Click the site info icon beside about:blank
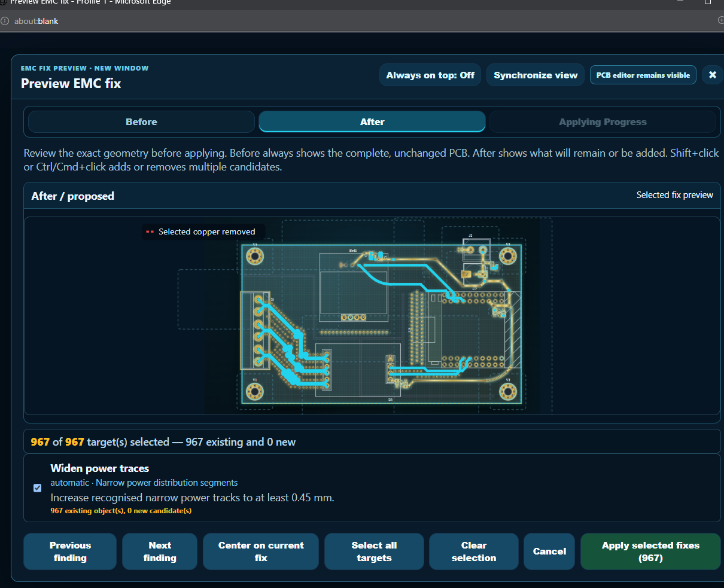 (5, 21)
